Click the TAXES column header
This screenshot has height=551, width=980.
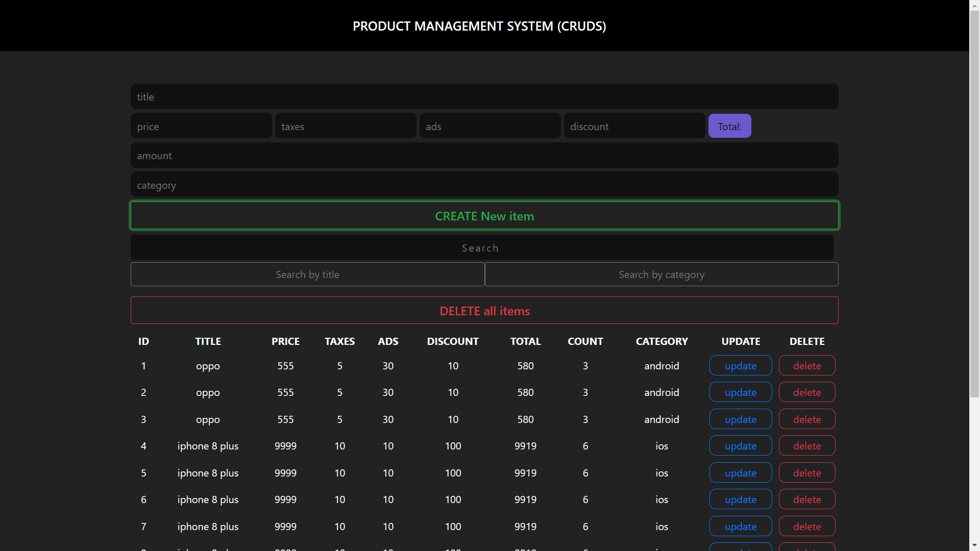click(339, 341)
